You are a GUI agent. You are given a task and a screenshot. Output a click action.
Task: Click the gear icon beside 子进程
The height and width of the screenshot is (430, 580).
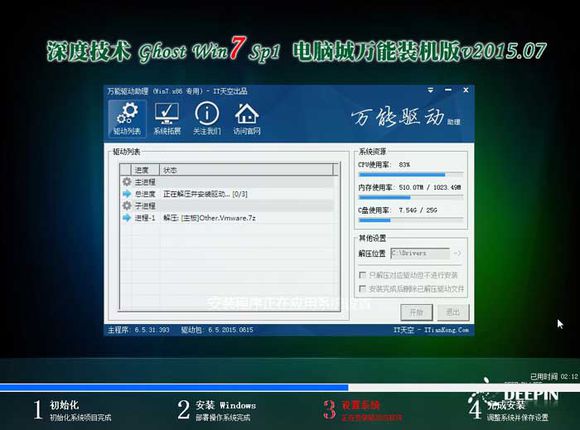[x=127, y=205]
